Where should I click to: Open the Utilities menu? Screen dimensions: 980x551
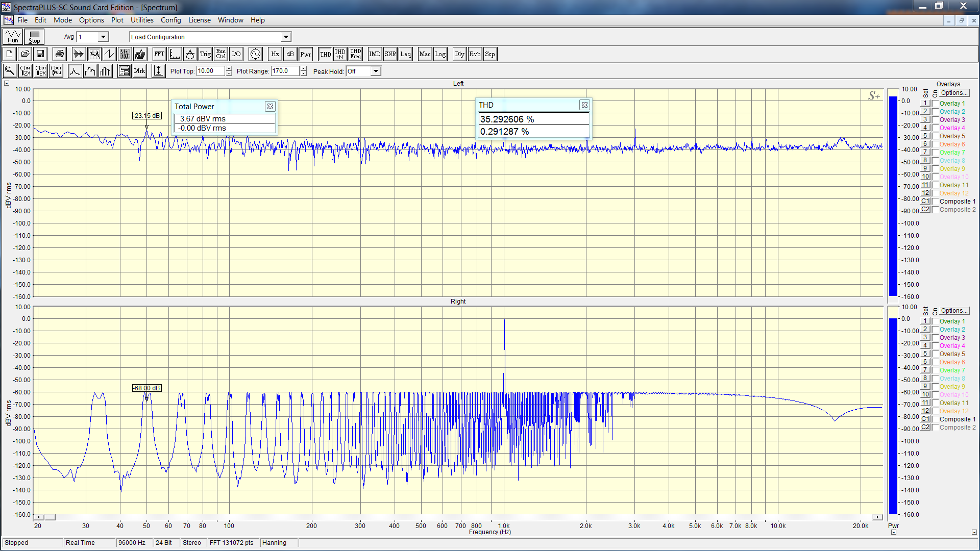point(142,20)
